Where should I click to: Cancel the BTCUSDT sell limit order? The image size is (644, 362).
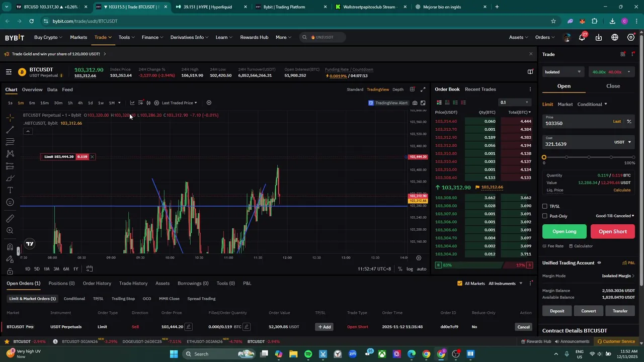click(523, 327)
